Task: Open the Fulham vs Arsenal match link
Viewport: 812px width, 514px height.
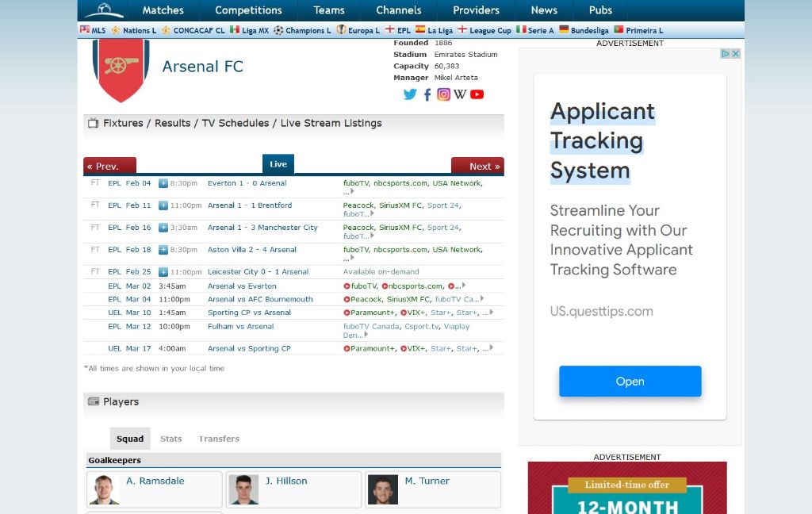Action: pyautogui.click(x=241, y=327)
